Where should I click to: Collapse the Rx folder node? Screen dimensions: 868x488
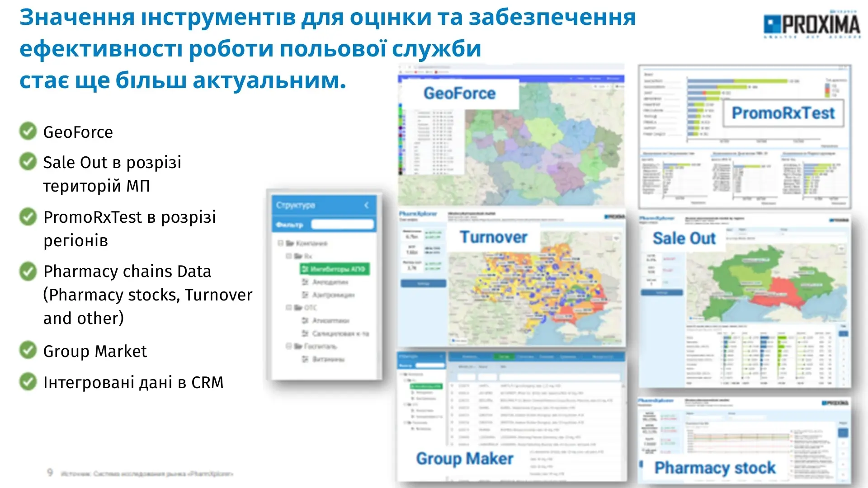288,256
